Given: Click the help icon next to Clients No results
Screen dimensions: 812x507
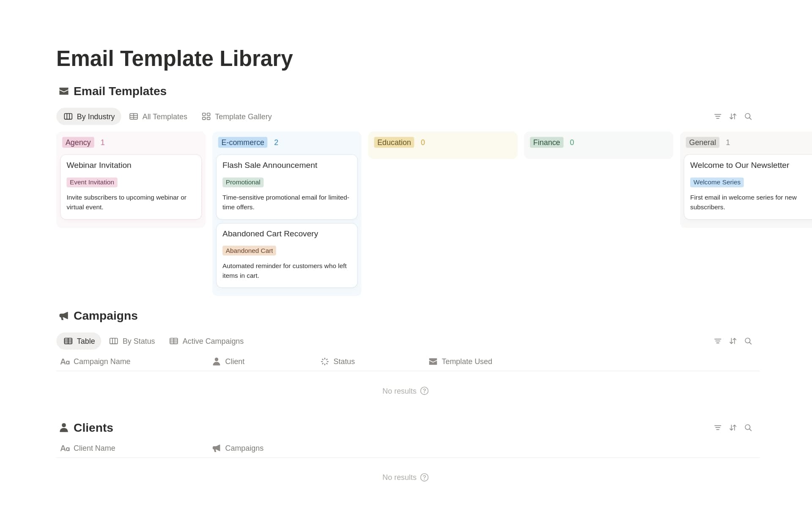Looking at the screenshot, I should 424,477.
